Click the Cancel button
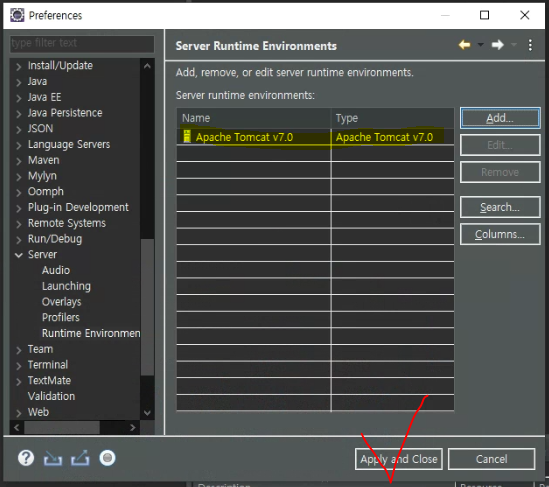This screenshot has width=549, height=487. coord(491,459)
